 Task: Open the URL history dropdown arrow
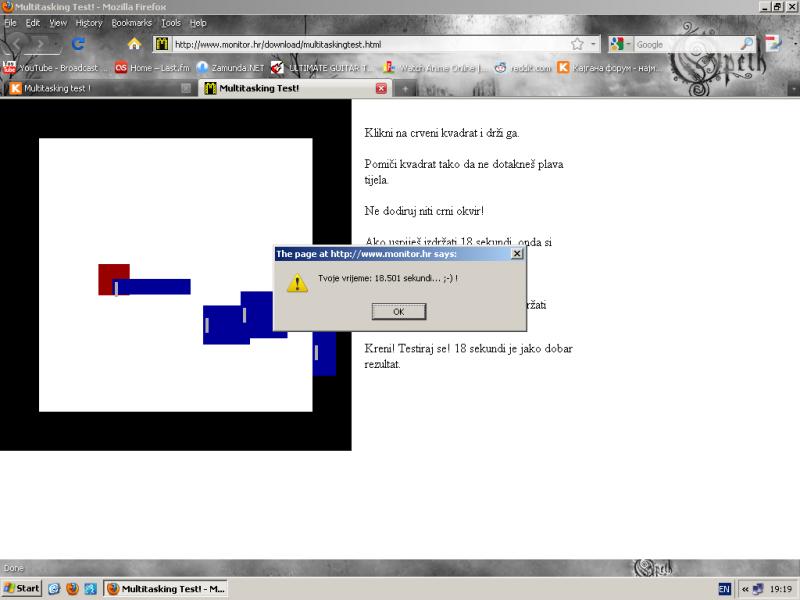point(594,44)
